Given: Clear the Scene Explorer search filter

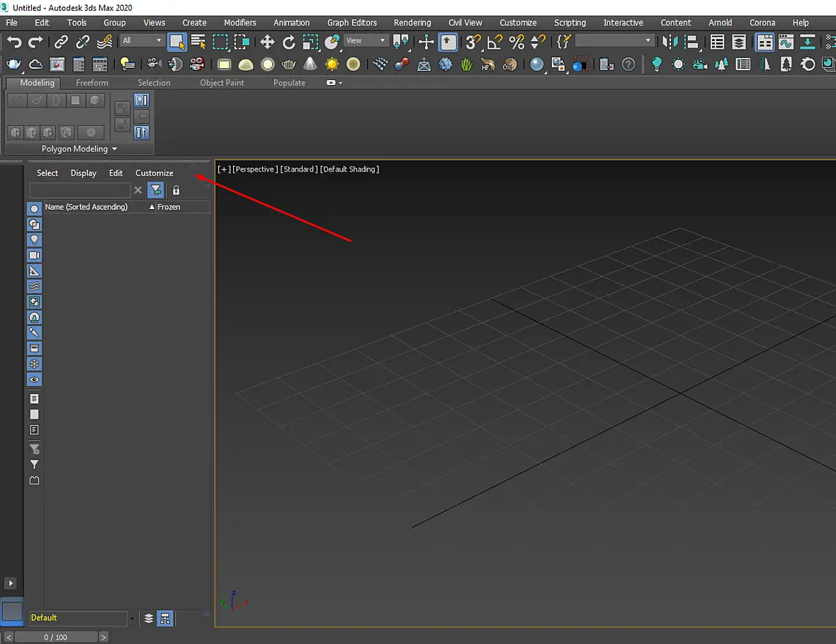Looking at the screenshot, I should pyautogui.click(x=138, y=190).
